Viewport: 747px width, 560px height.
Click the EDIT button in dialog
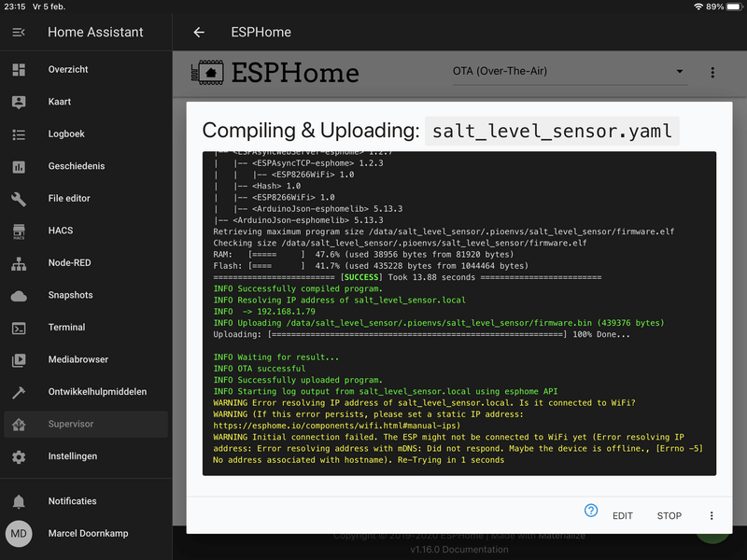point(622,516)
